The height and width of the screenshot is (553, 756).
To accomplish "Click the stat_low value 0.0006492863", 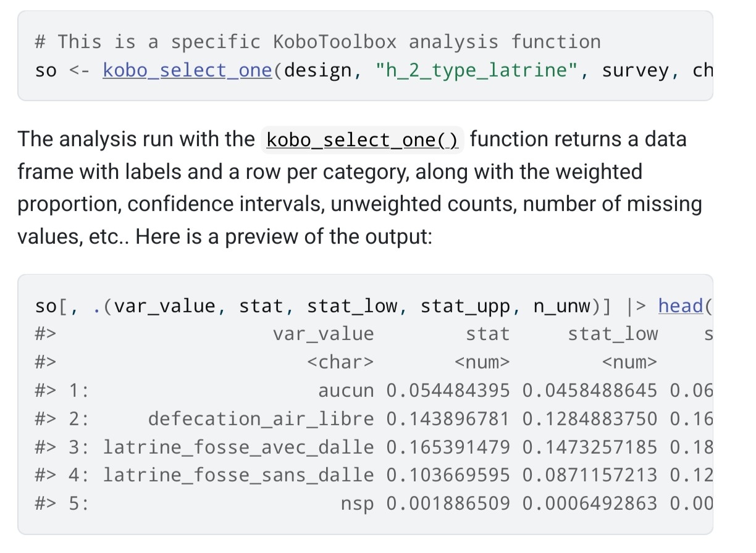I will [x=589, y=504].
